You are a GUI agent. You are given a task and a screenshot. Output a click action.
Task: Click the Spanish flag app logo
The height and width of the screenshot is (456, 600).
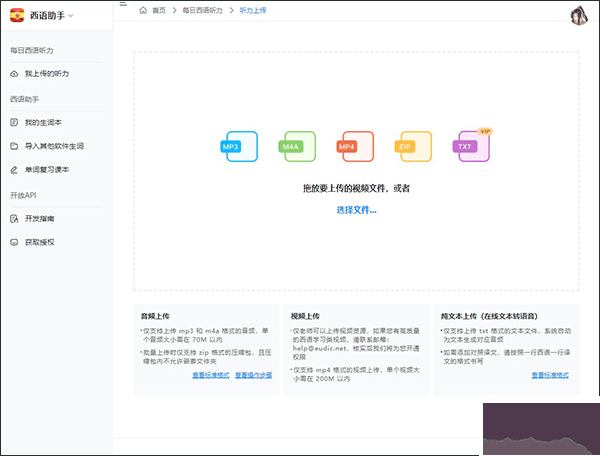[x=17, y=15]
